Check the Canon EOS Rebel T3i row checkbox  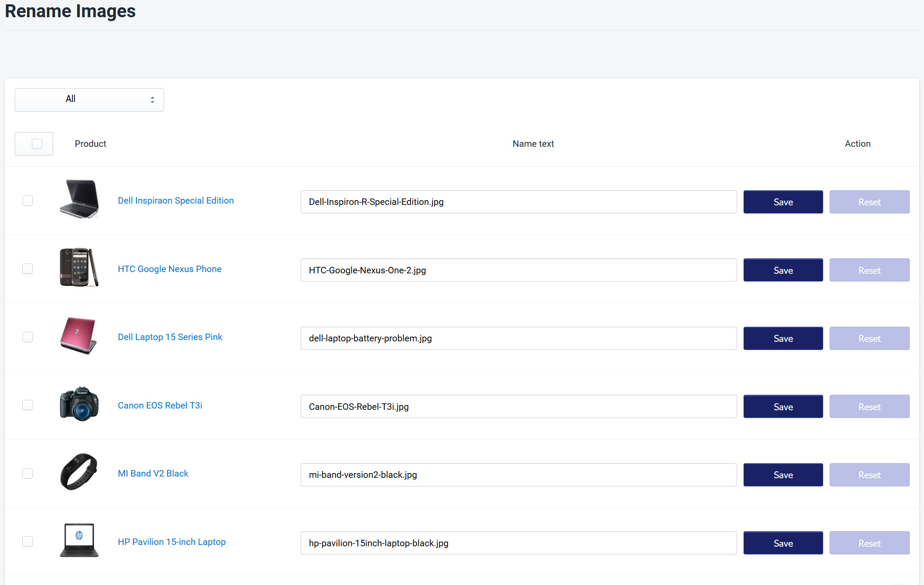[28, 405]
